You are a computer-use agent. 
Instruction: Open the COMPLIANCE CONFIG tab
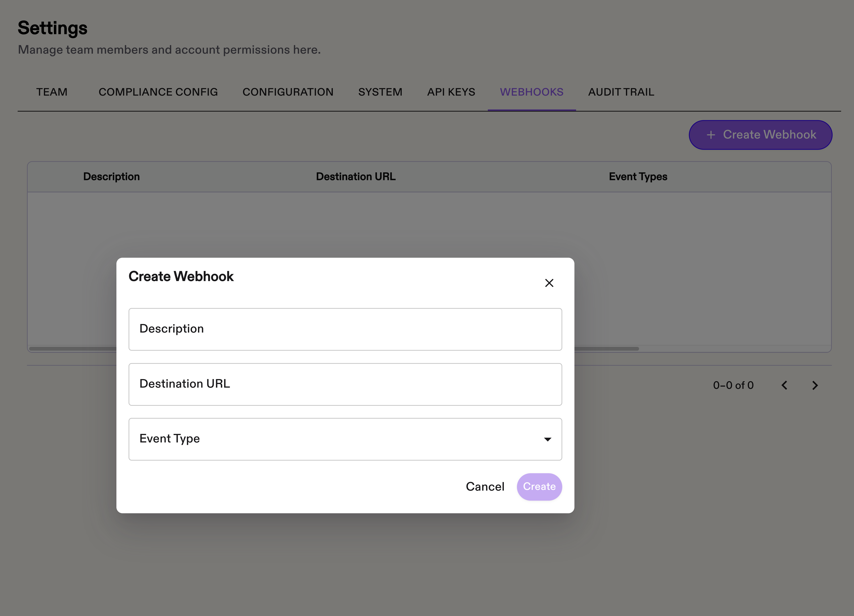(x=158, y=92)
